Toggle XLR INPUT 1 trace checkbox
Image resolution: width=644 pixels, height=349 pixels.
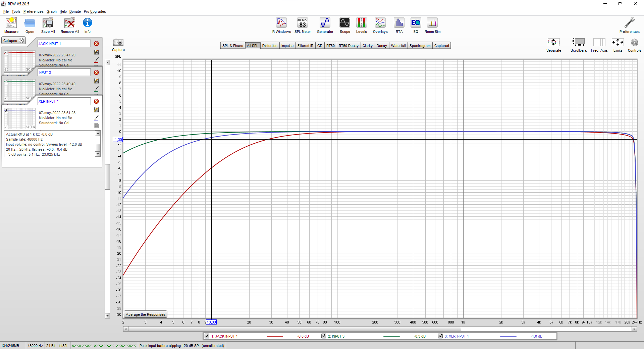(x=440, y=336)
